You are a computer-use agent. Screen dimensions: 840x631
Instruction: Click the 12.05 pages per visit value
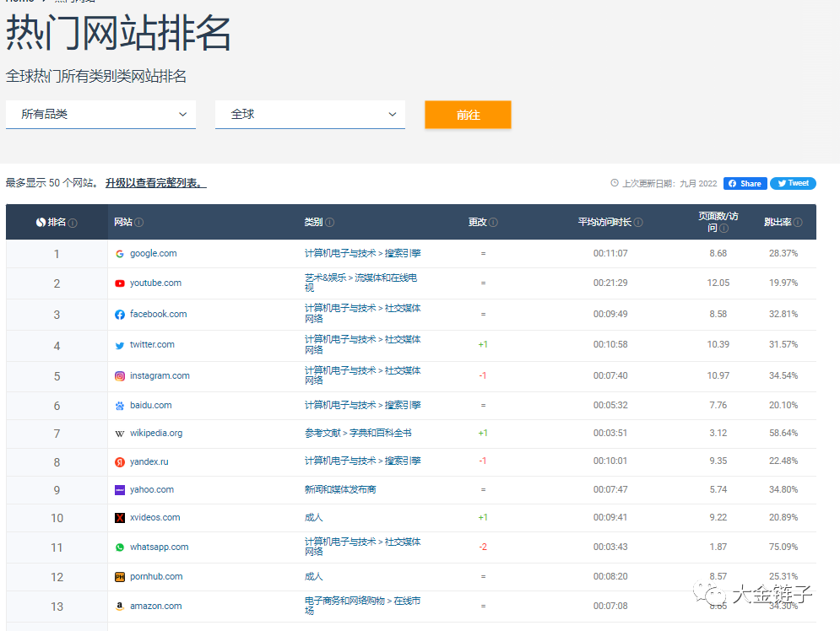[718, 283]
